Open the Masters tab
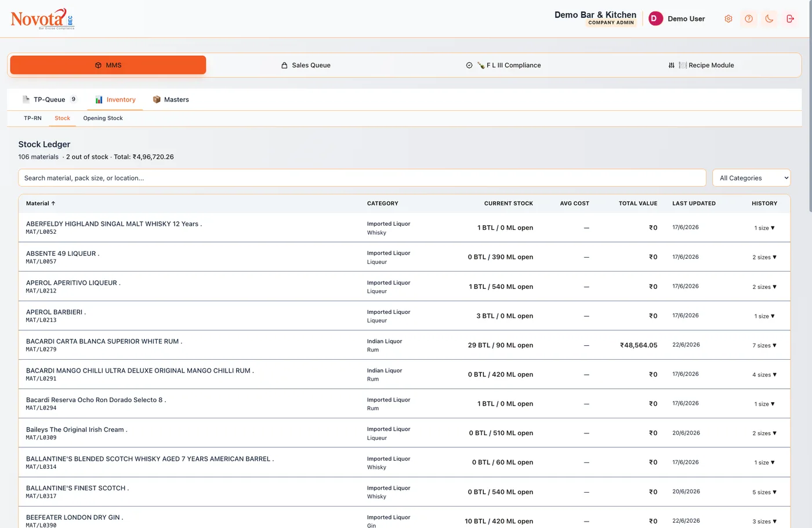812x528 pixels. point(171,100)
